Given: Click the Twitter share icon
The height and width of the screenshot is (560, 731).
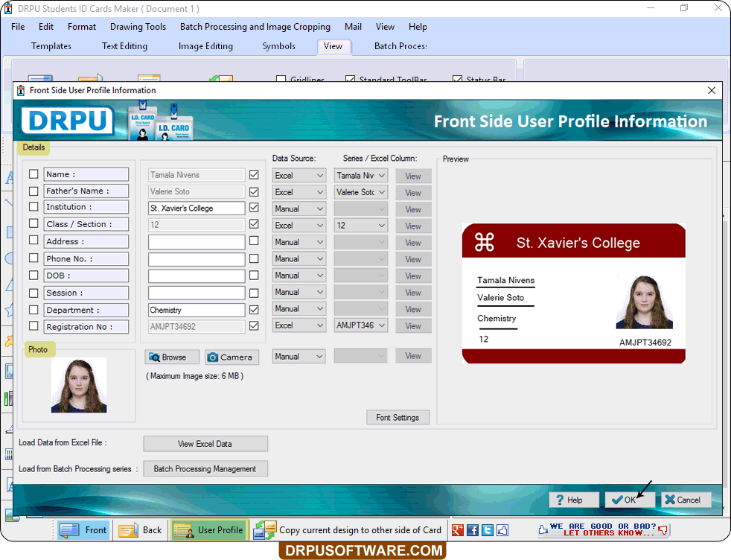Looking at the screenshot, I should [x=487, y=530].
